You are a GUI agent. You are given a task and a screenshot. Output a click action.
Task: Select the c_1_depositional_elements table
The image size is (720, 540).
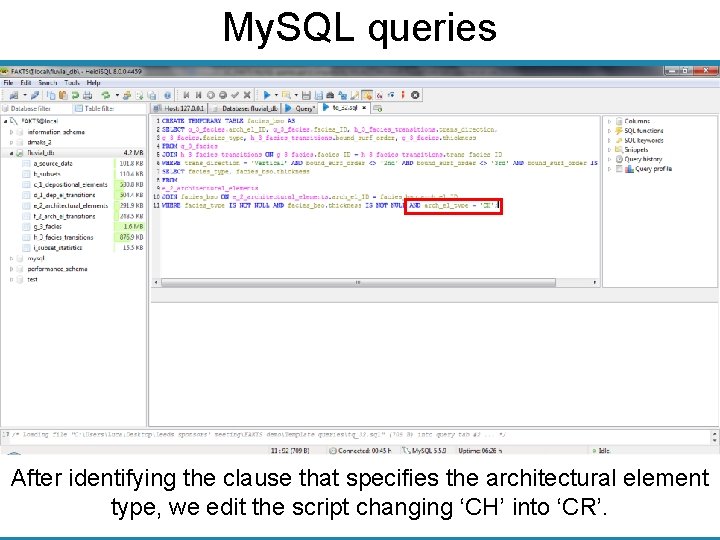(x=70, y=185)
